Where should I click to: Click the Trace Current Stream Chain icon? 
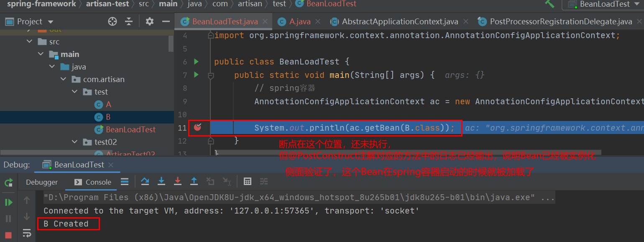tap(264, 181)
